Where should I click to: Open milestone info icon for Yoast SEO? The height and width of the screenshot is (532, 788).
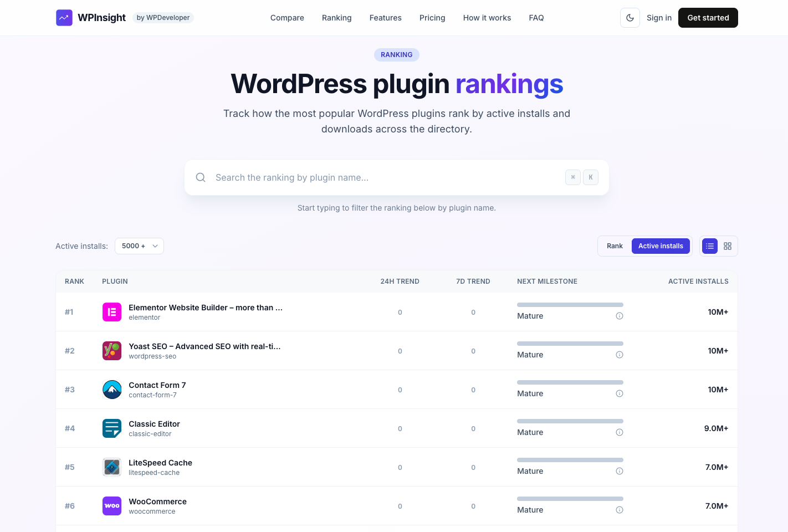[x=620, y=355]
